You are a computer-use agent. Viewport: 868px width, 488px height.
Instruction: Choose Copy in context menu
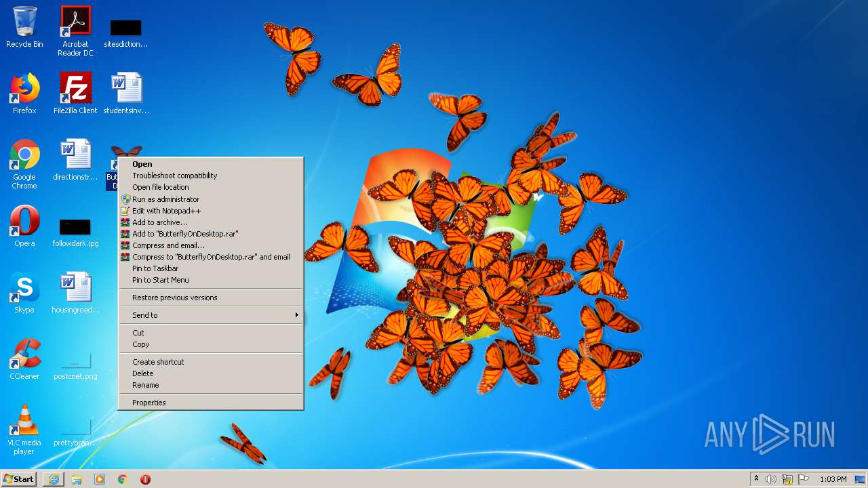click(x=211, y=344)
